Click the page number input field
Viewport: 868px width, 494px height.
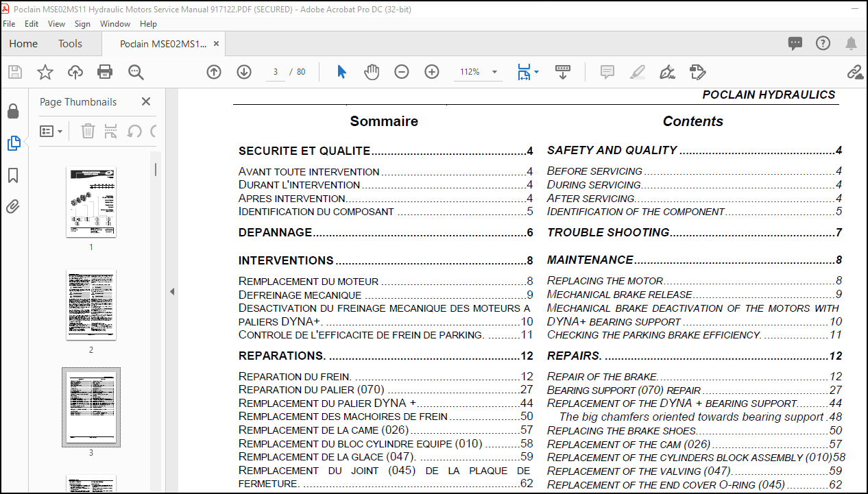275,72
